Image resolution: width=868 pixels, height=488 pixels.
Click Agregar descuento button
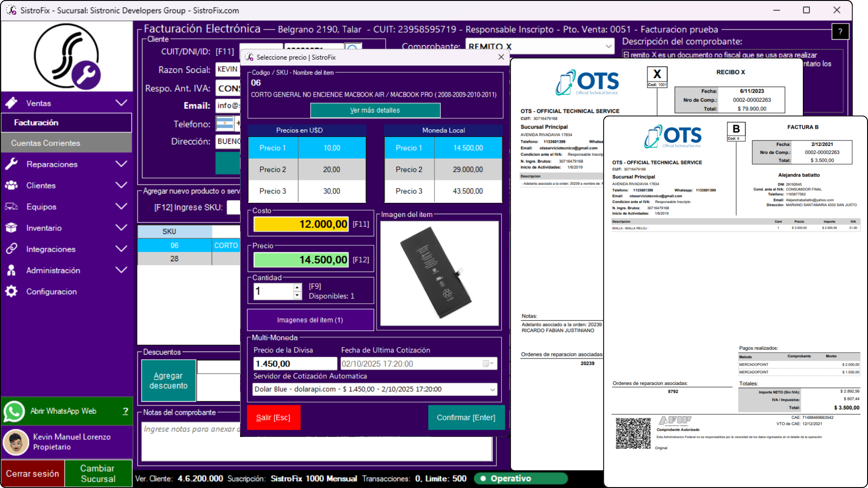[169, 380]
